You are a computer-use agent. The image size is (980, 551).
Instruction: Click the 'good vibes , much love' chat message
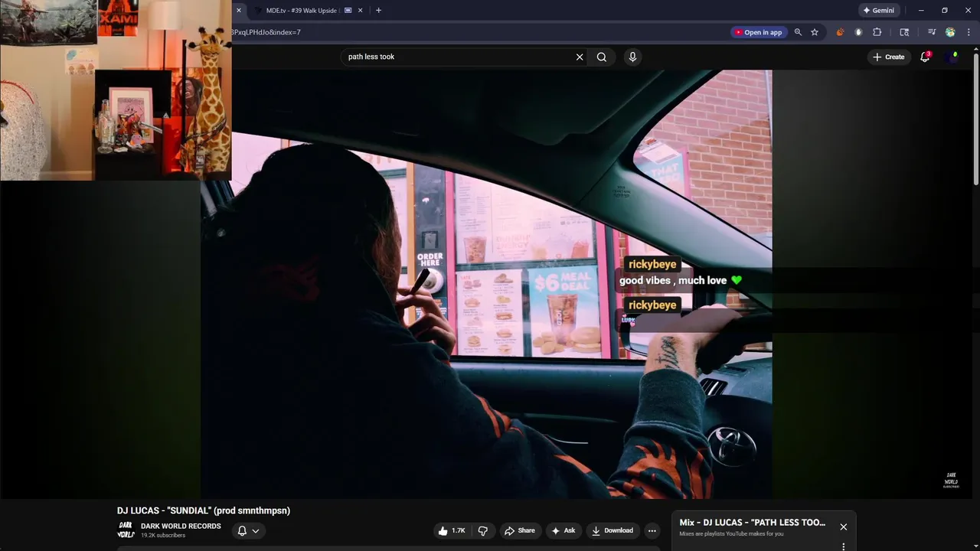coord(681,280)
